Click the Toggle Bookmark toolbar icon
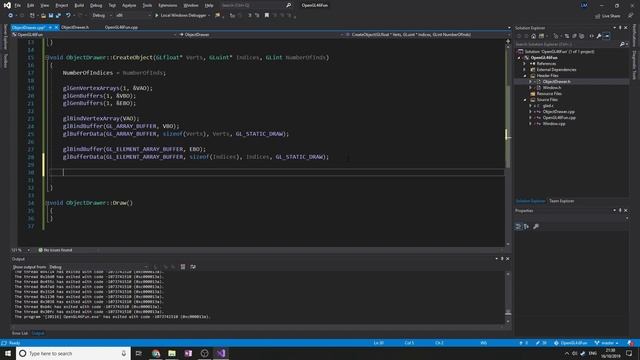This screenshot has width=640, height=360. tap(267, 16)
